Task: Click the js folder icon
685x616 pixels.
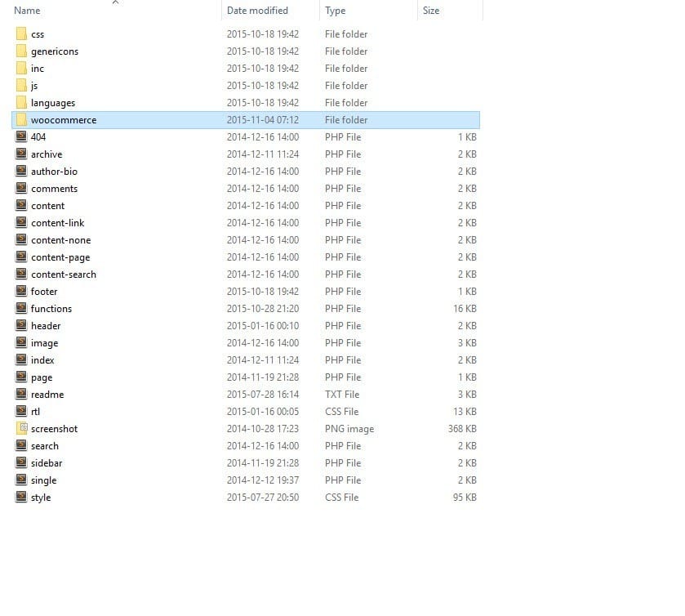Action: point(21,85)
